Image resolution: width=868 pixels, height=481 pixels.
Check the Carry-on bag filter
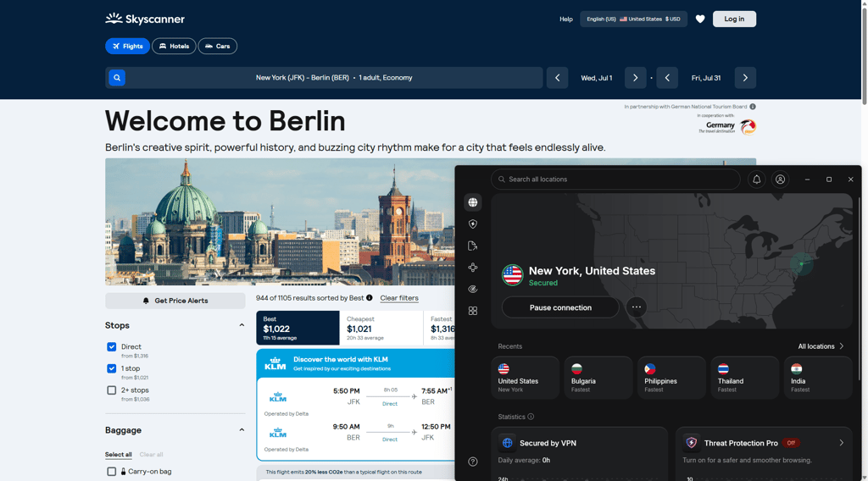[111, 472]
